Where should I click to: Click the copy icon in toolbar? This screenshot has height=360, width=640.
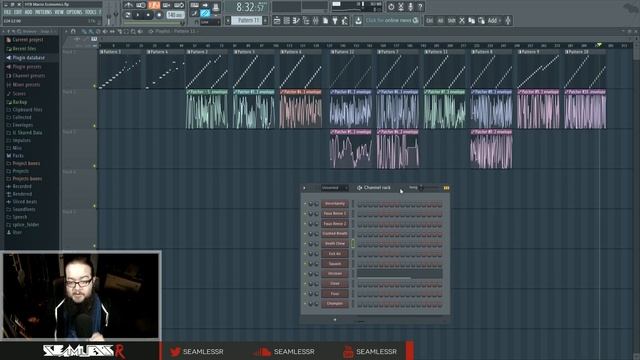coord(471,20)
